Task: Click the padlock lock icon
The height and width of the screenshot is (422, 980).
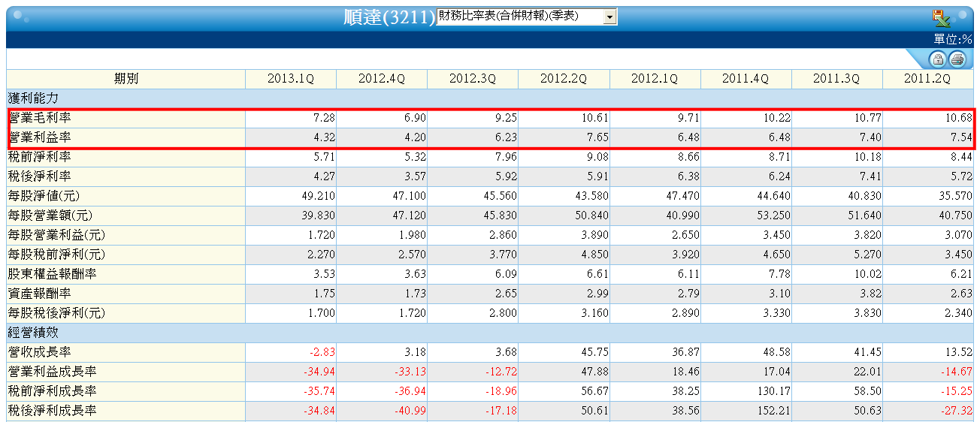Action: click(x=937, y=60)
